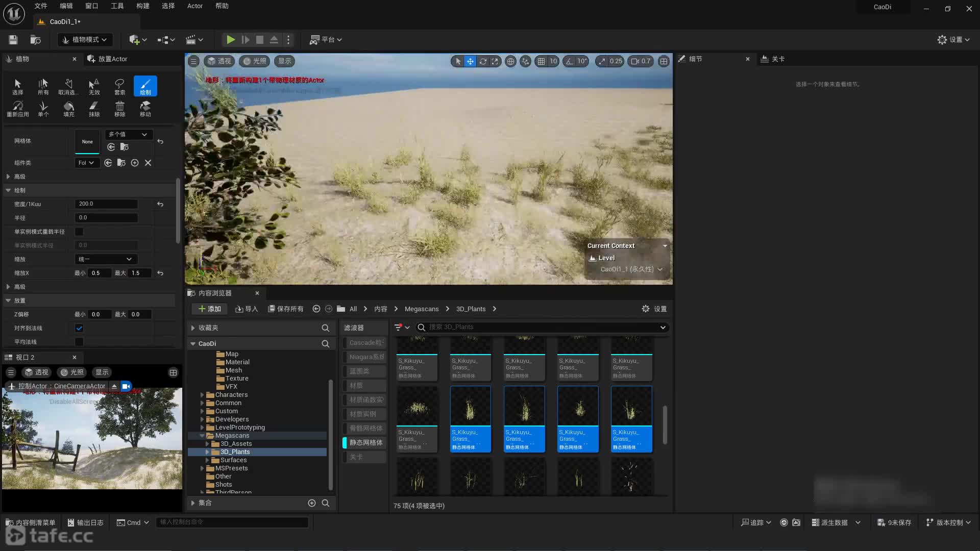Viewport: 980px width, 551px height.
Task: Activate the 绘制 paint brush tool
Action: (x=145, y=86)
